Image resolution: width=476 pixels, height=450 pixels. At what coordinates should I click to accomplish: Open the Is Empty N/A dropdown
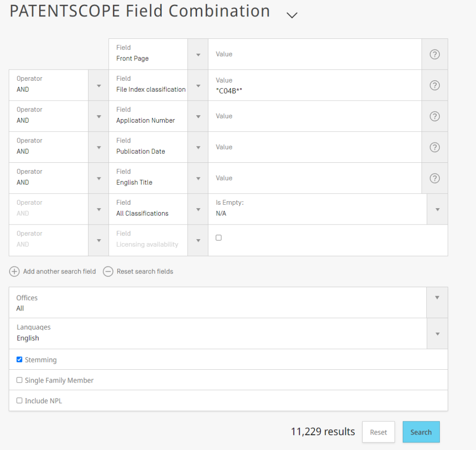click(438, 210)
